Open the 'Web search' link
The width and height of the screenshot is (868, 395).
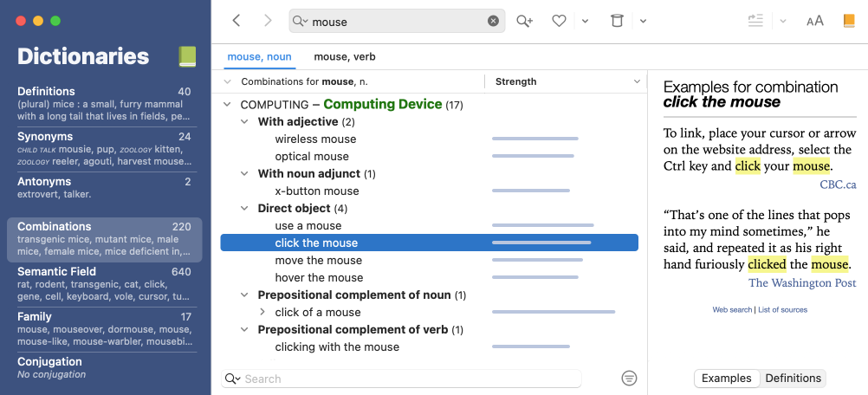pos(732,309)
